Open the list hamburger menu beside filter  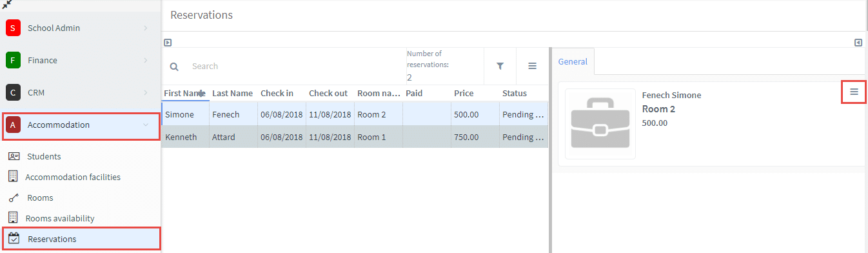pyautogui.click(x=532, y=66)
